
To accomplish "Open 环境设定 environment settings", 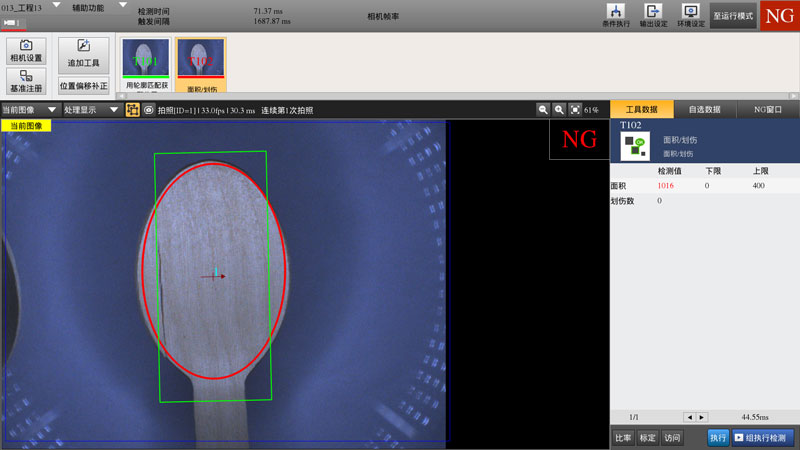I will (691, 16).
